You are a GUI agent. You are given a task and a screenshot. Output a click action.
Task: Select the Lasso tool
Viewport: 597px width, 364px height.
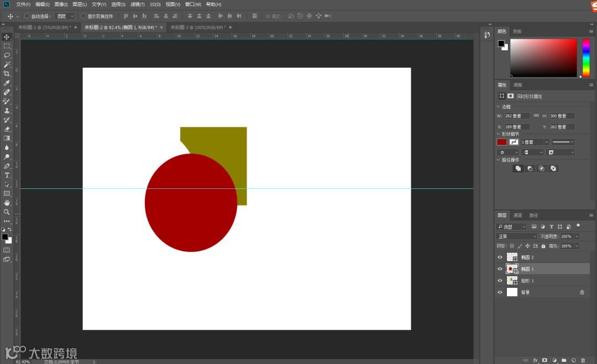coord(7,55)
